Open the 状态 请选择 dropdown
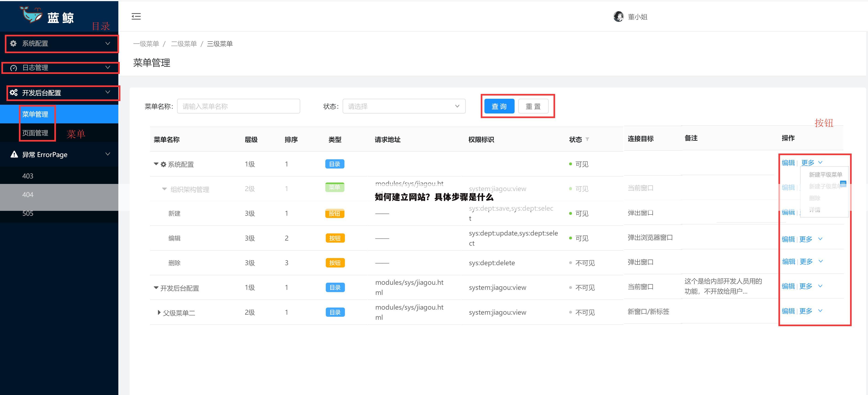Screen dimensions: 868x395 tap(403, 106)
